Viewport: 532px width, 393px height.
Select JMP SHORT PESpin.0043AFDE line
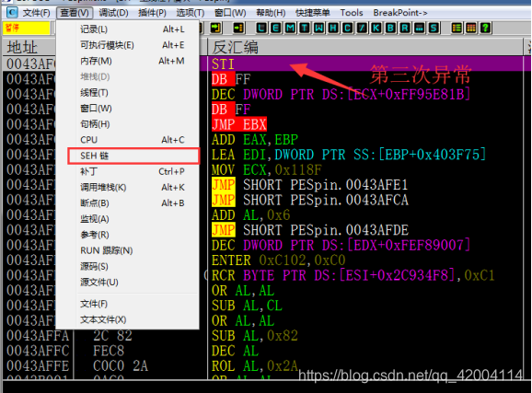(310, 230)
